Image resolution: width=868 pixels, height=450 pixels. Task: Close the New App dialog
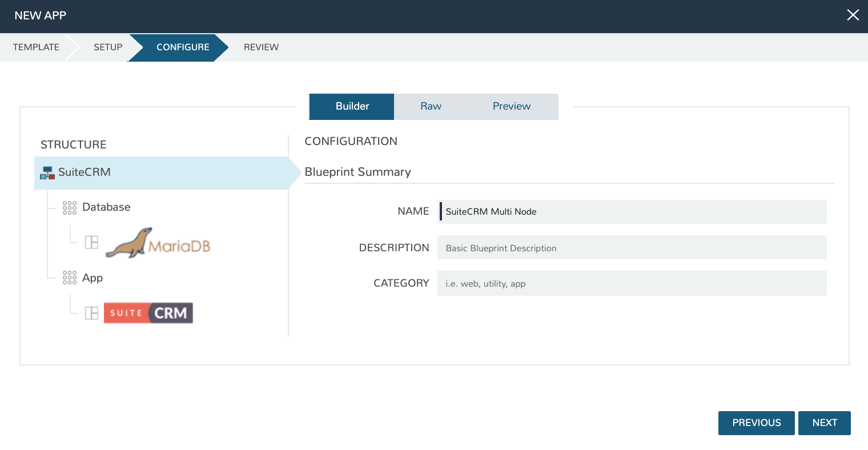(853, 15)
